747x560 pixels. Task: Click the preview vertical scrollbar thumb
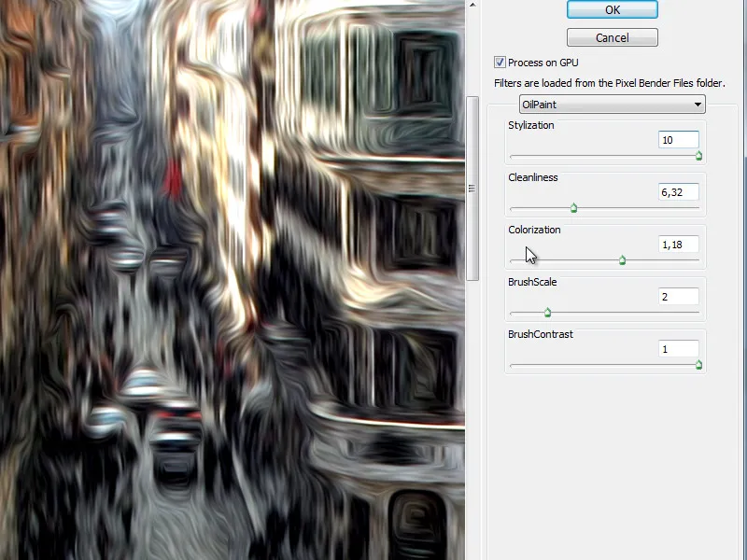click(x=472, y=189)
